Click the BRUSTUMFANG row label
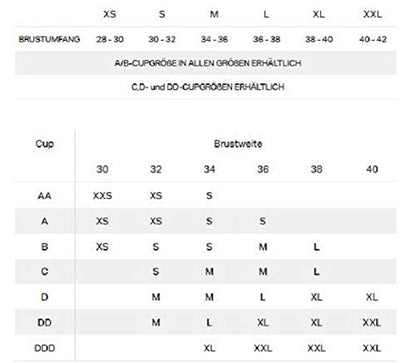 (x=49, y=39)
